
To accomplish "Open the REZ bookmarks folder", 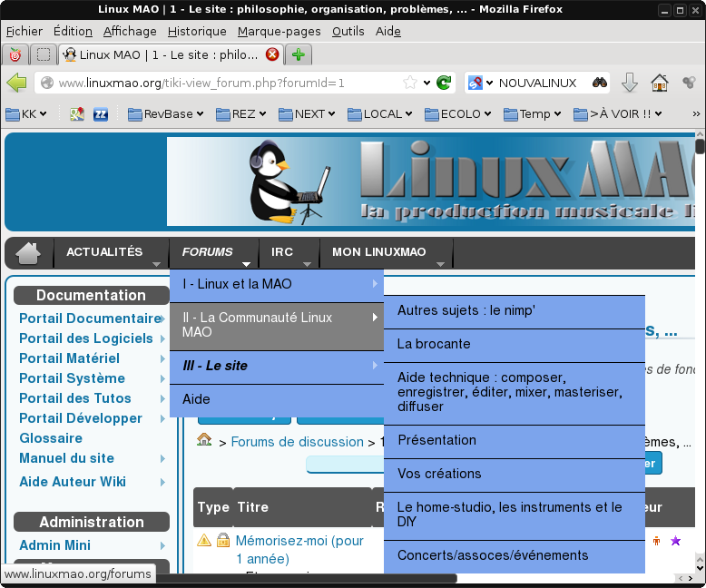I will pyautogui.click(x=240, y=114).
